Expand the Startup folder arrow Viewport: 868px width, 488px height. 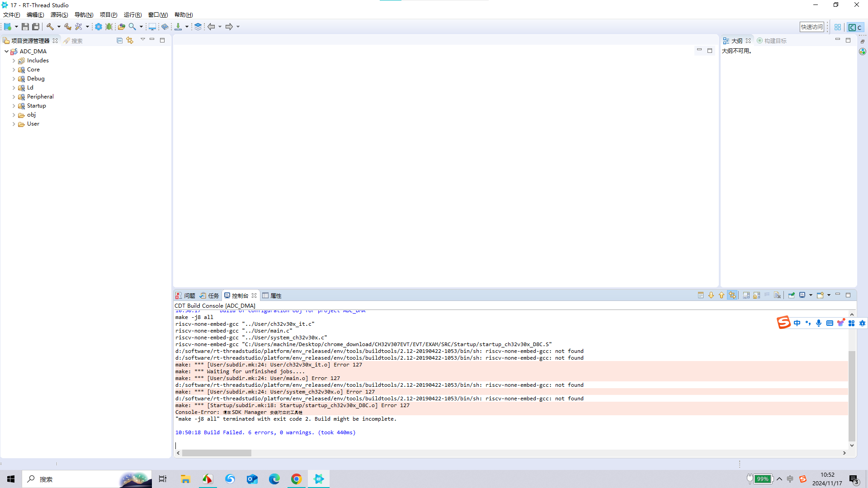[14, 106]
